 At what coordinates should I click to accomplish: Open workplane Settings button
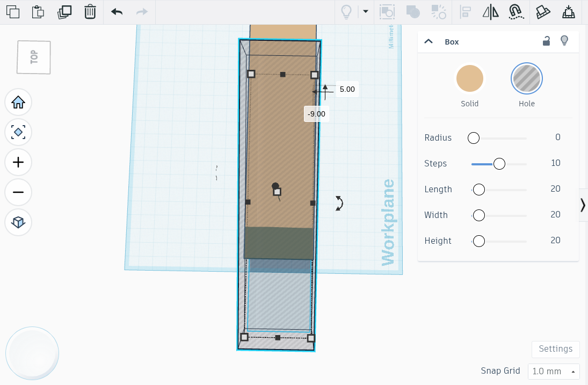click(555, 349)
